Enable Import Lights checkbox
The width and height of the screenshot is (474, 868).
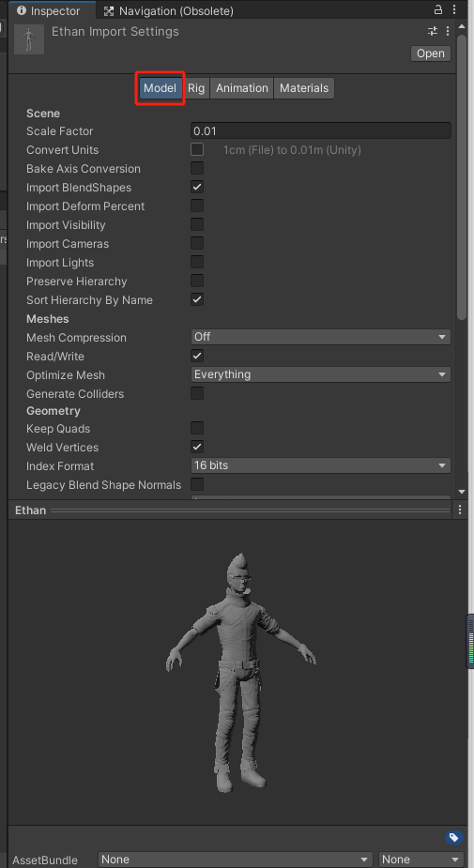point(197,263)
